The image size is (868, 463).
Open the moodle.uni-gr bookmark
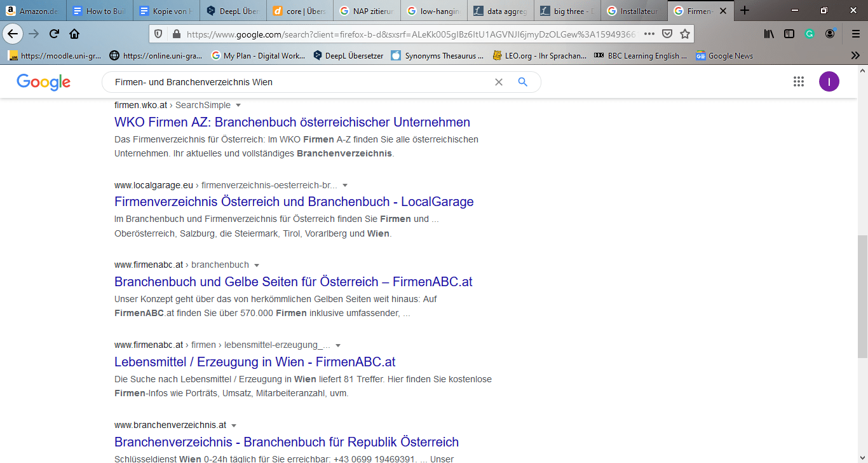55,56
